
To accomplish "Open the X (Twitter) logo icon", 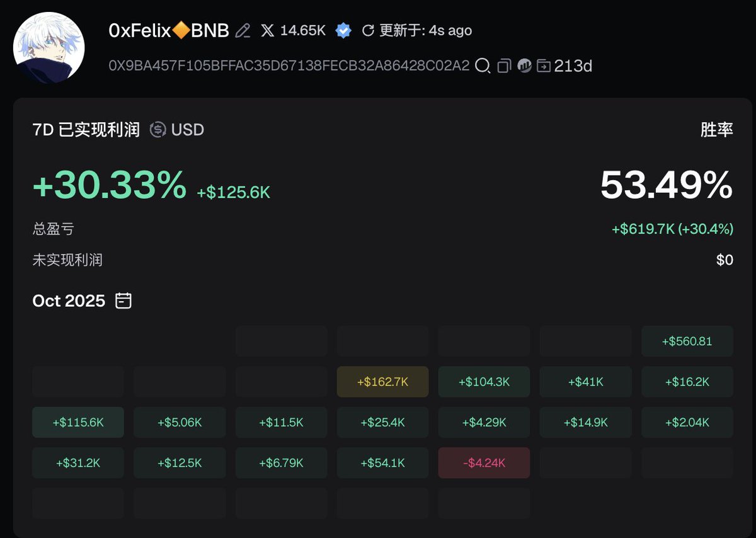I will (268, 30).
